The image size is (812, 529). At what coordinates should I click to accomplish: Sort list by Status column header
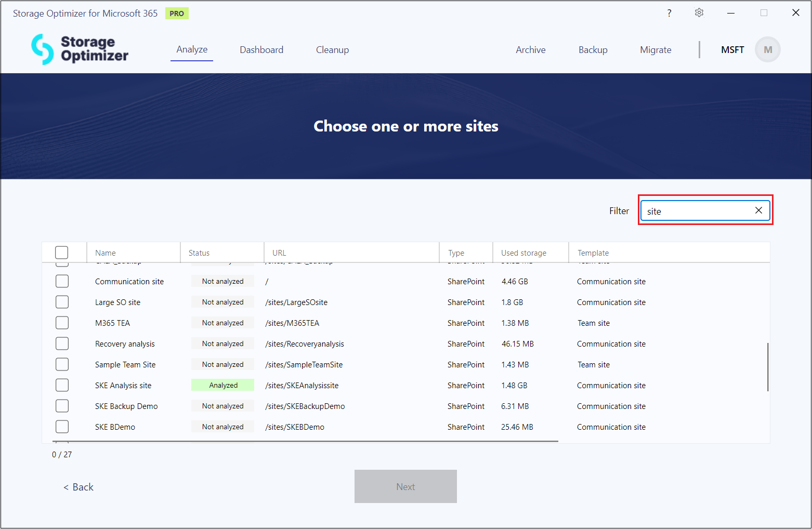pyautogui.click(x=199, y=253)
